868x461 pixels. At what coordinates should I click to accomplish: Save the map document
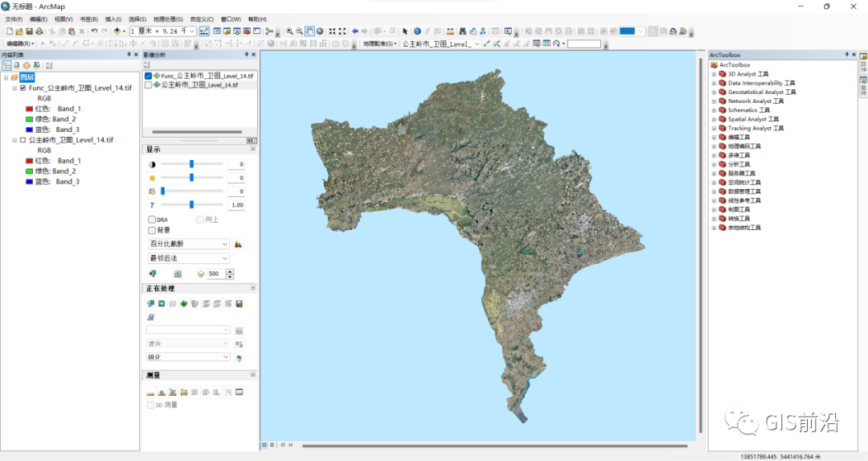(x=30, y=31)
